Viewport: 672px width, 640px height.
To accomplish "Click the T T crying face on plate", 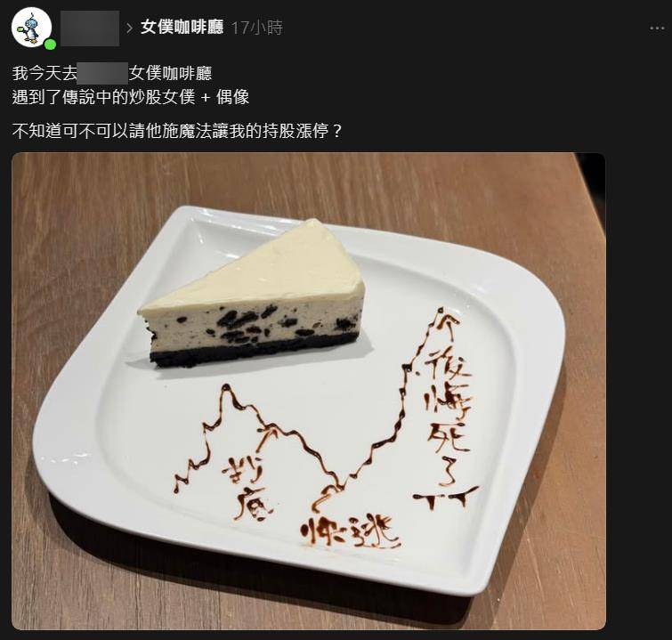I will tap(446, 498).
